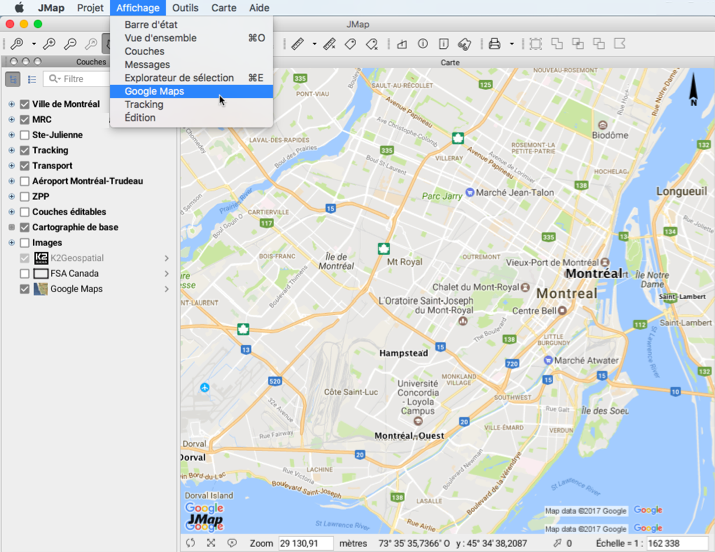The height and width of the screenshot is (552, 715).
Task: Choose Google Maps in Affichage menu
Action: pyautogui.click(x=192, y=91)
